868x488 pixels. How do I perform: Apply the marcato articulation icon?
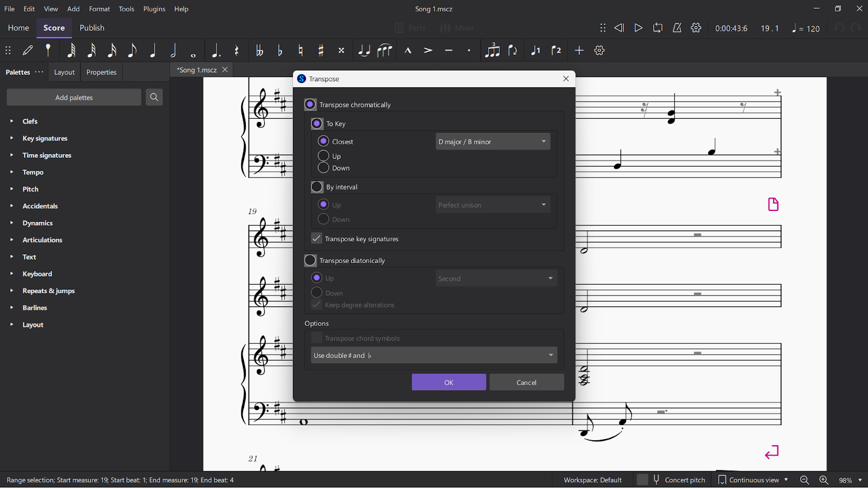coord(408,50)
